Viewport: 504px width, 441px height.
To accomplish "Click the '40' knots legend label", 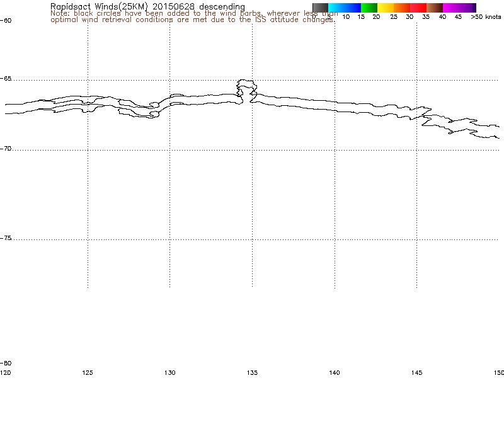I will point(442,17).
